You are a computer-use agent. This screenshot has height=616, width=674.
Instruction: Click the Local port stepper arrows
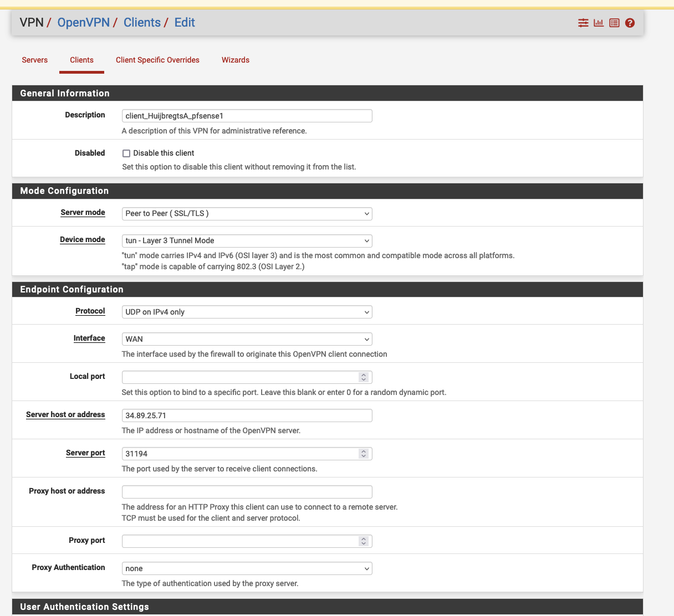[364, 377]
